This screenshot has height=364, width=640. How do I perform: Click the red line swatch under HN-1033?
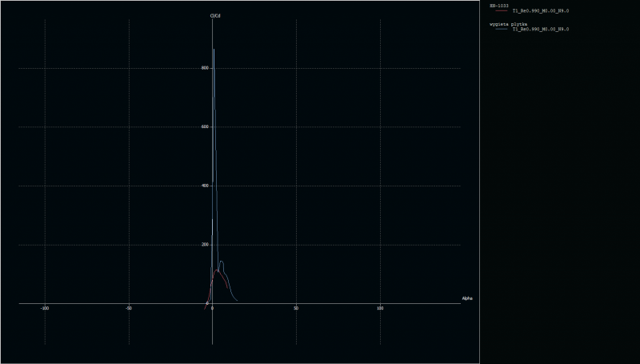[x=502, y=11]
